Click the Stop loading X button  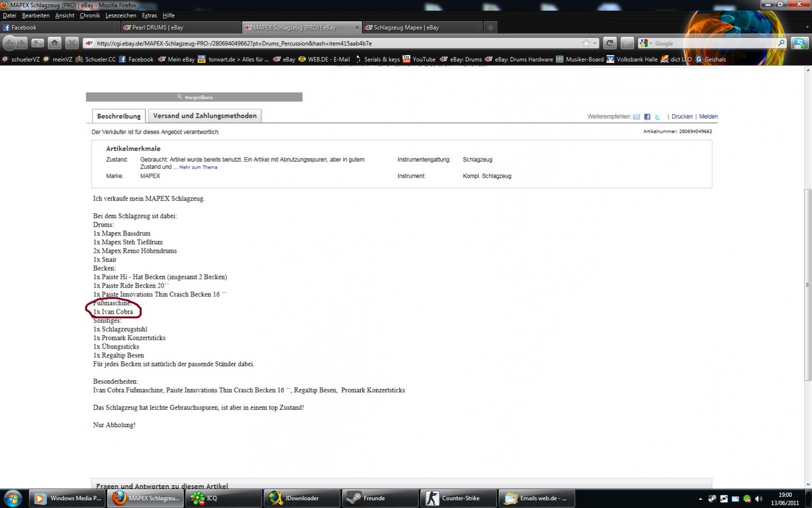point(72,43)
